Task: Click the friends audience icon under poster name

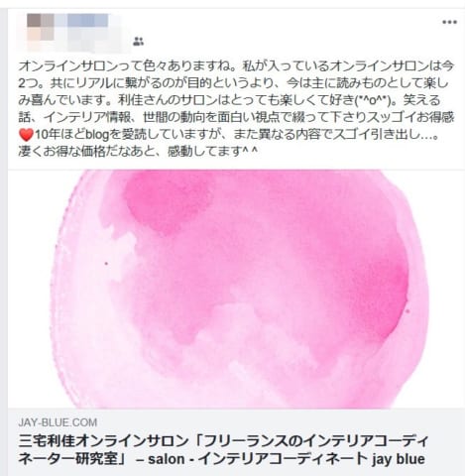Action: (x=139, y=42)
